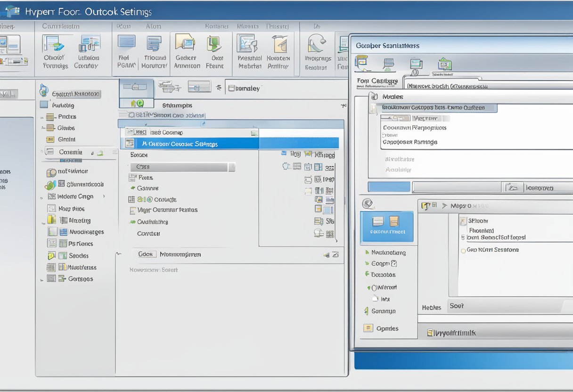Click the green 'Otor Ftane' ribbon icon
Image resolution: width=573 pixels, height=392 pixels.
pos(214,44)
